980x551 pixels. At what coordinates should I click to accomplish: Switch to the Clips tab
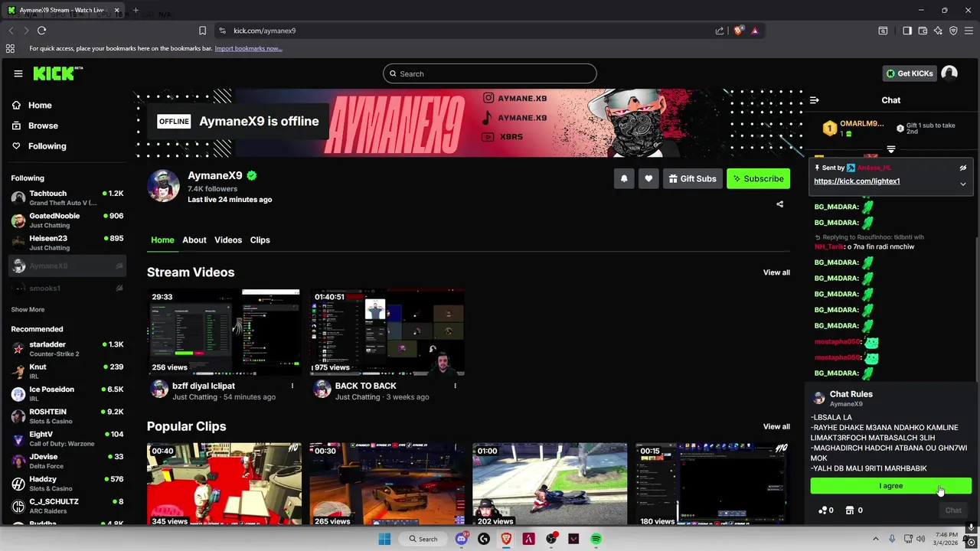coord(260,240)
